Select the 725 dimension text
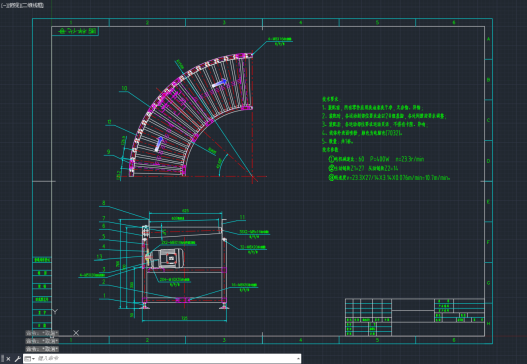 click(x=185, y=318)
